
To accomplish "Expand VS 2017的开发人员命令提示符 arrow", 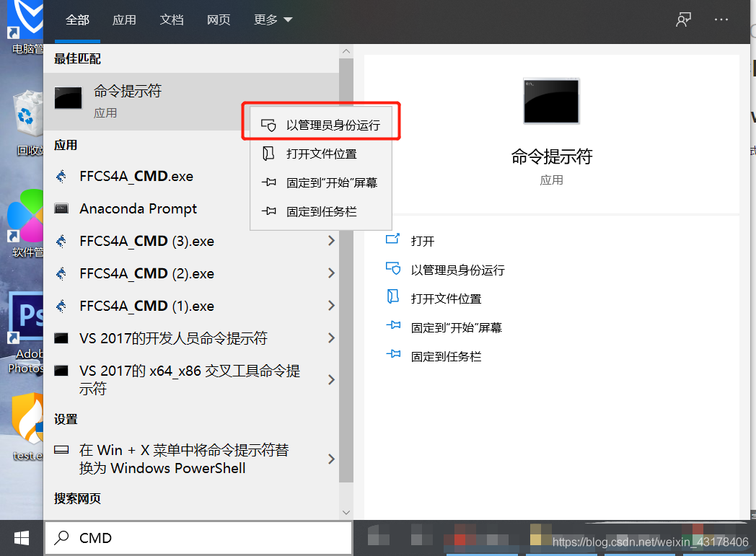I will 331,337.
